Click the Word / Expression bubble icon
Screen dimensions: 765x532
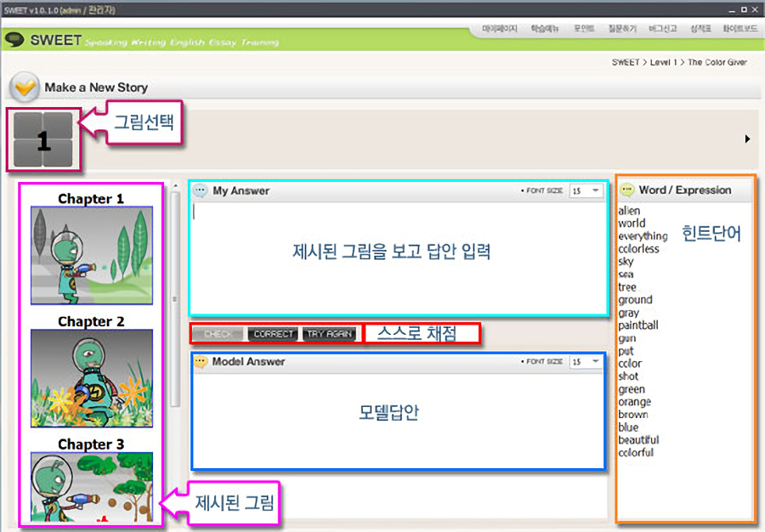[x=627, y=190]
